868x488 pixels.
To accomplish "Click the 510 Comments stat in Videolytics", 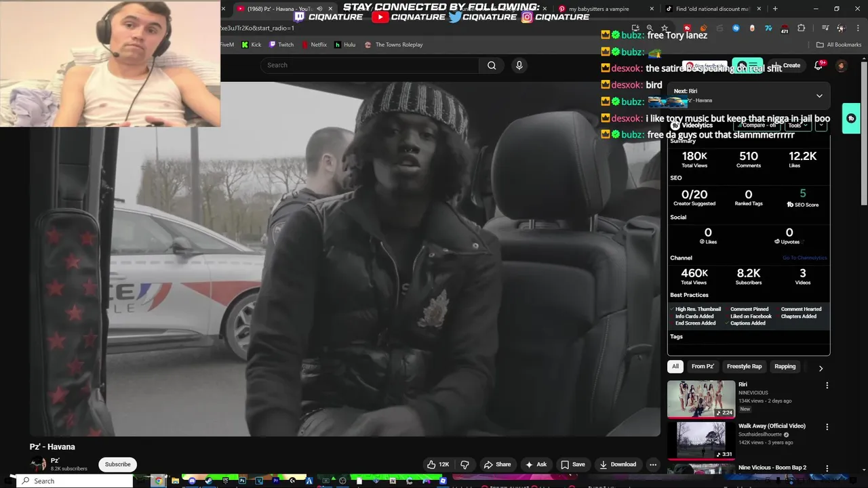I will point(749,159).
